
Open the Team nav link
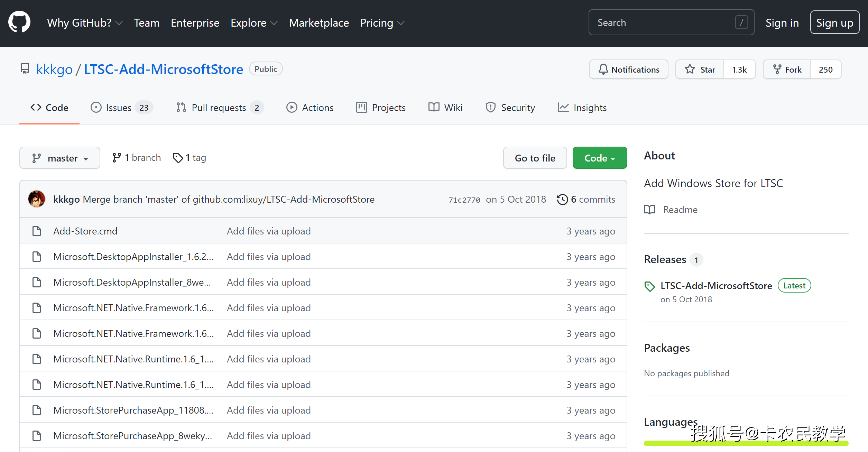[147, 23]
